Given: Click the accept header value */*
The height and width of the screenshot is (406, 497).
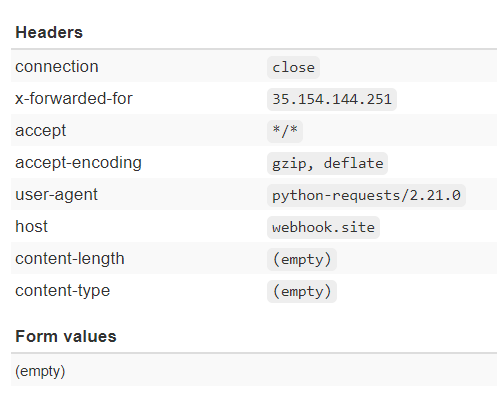Looking at the screenshot, I should click(x=285, y=131).
